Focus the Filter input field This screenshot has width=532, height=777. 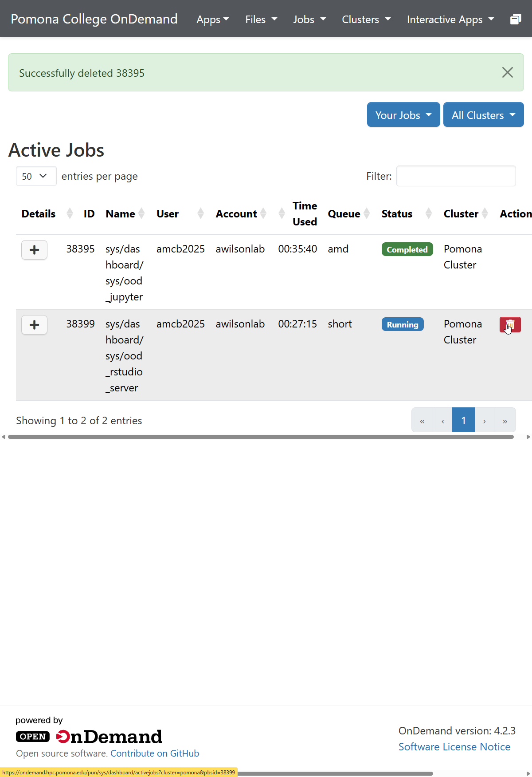[x=456, y=176]
